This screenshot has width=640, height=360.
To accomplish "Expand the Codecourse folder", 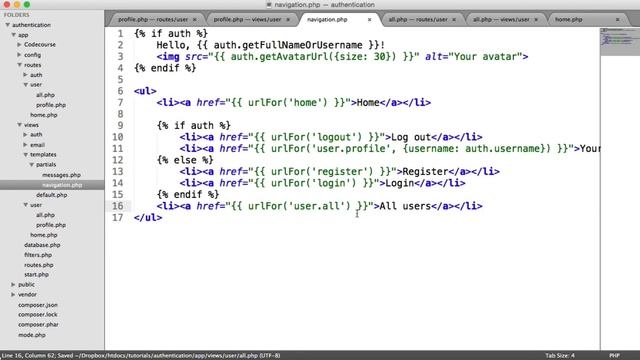I will (19, 44).
